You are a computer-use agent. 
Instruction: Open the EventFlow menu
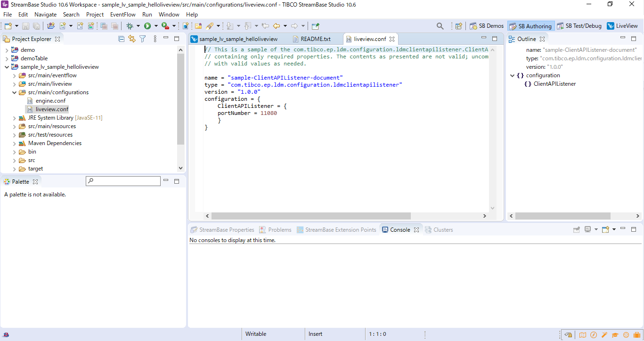pyautogui.click(x=123, y=15)
